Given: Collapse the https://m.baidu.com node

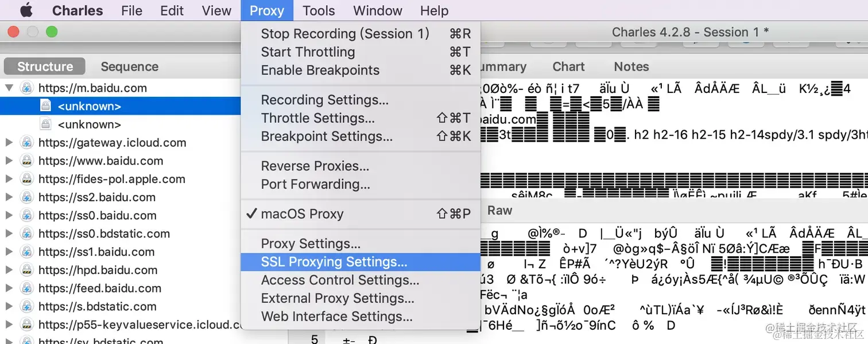Looking at the screenshot, I should (x=9, y=88).
